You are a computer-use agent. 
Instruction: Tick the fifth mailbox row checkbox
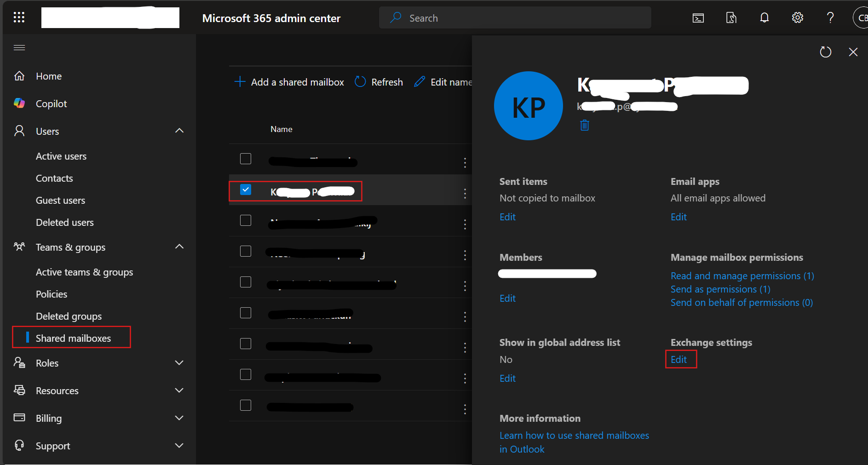(x=246, y=282)
